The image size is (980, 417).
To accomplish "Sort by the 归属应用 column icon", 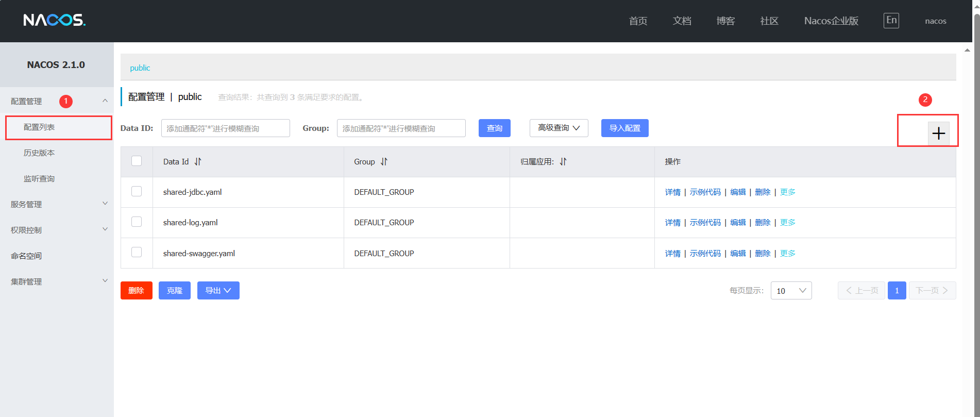I will [563, 162].
